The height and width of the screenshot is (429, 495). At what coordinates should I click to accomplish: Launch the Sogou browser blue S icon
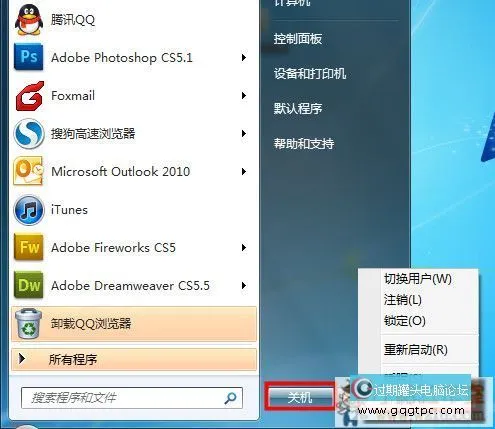[x=29, y=134]
